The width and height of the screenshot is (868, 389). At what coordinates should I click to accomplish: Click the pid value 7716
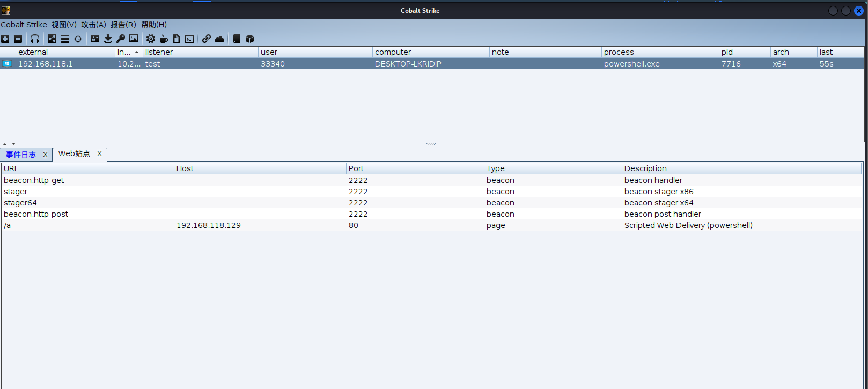click(731, 64)
